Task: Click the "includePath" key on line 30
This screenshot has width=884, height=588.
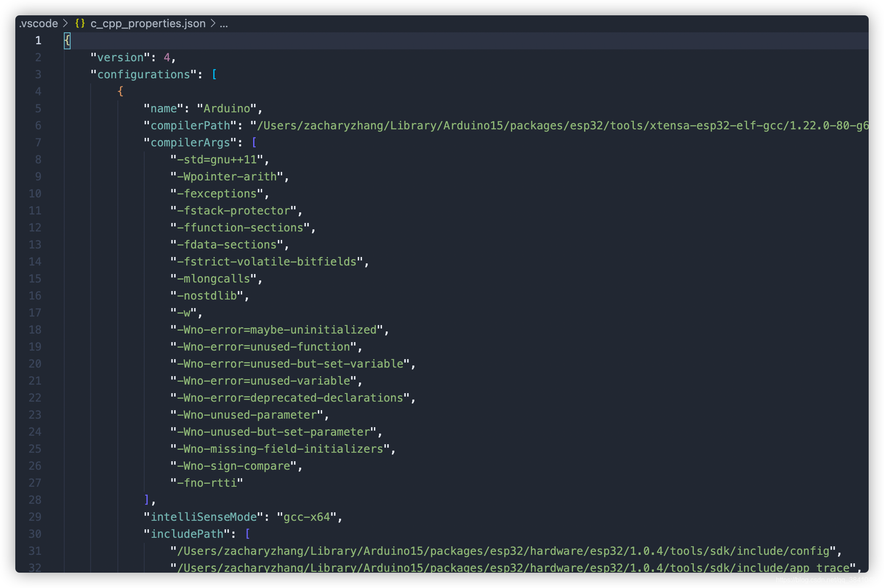Action: (187, 534)
